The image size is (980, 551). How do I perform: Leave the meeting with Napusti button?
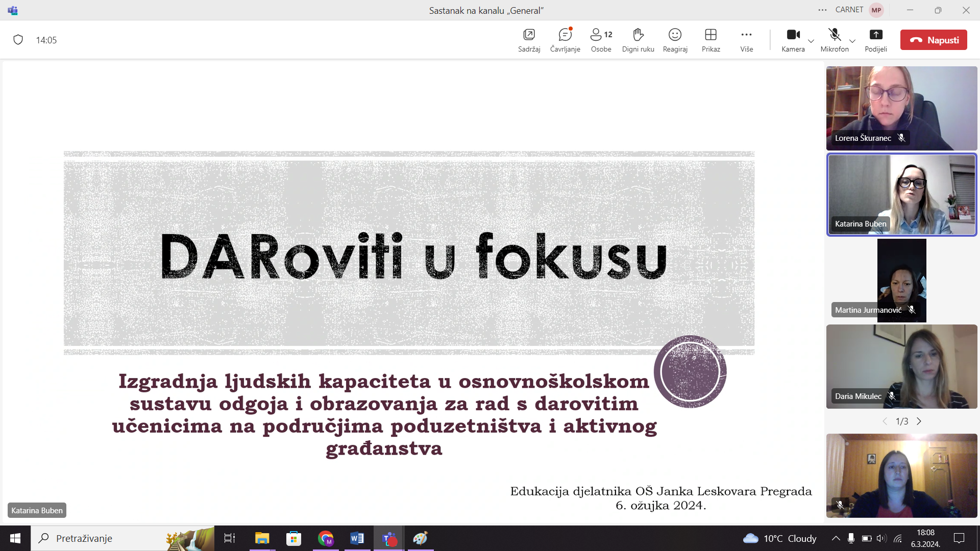pos(934,40)
